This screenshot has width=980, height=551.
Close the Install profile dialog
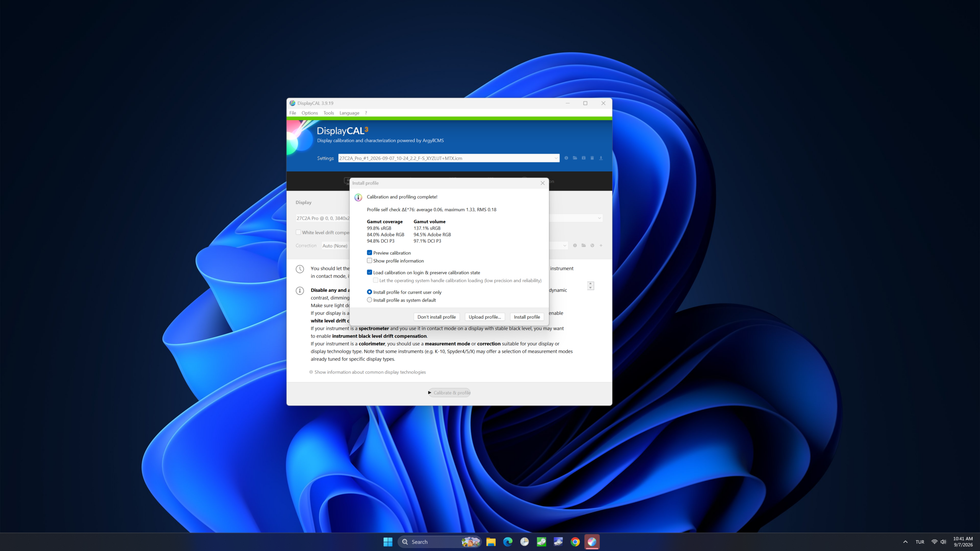tap(542, 183)
